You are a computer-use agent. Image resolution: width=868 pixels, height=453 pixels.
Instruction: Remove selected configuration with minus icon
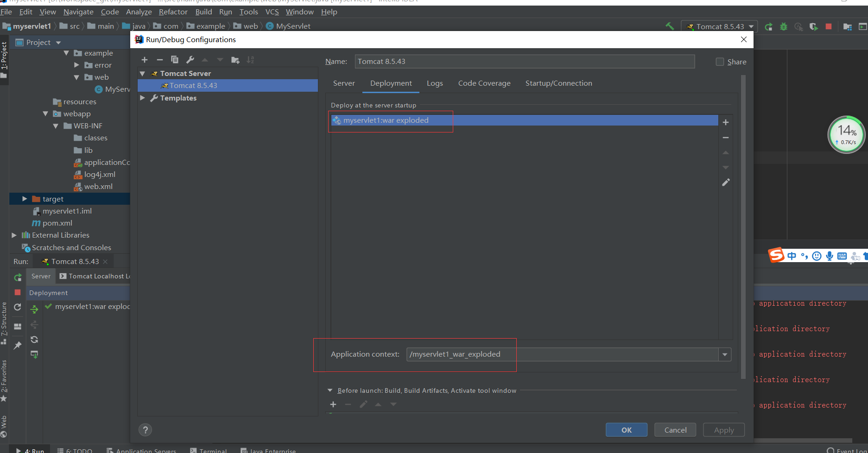point(160,60)
